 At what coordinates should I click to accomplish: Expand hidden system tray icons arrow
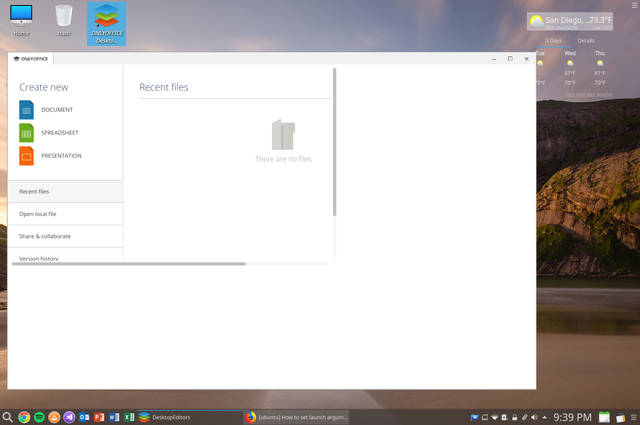pyautogui.click(x=544, y=417)
